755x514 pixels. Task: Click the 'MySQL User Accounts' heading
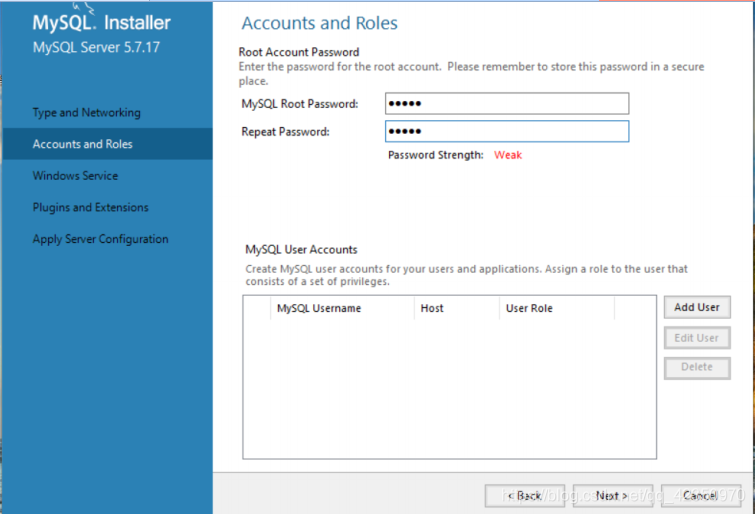[x=301, y=250]
